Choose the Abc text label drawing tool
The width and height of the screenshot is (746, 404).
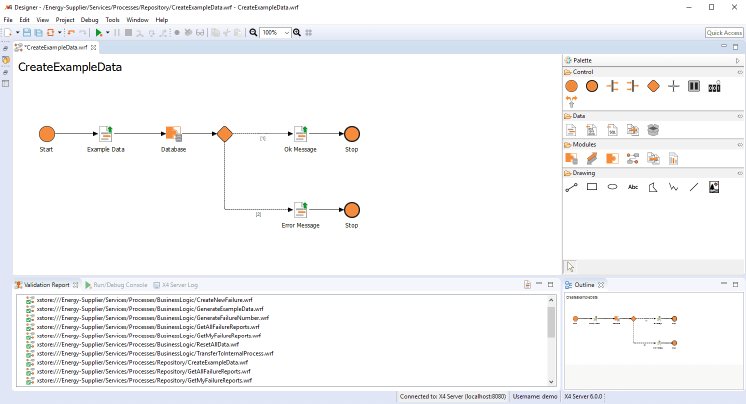tap(632, 186)
